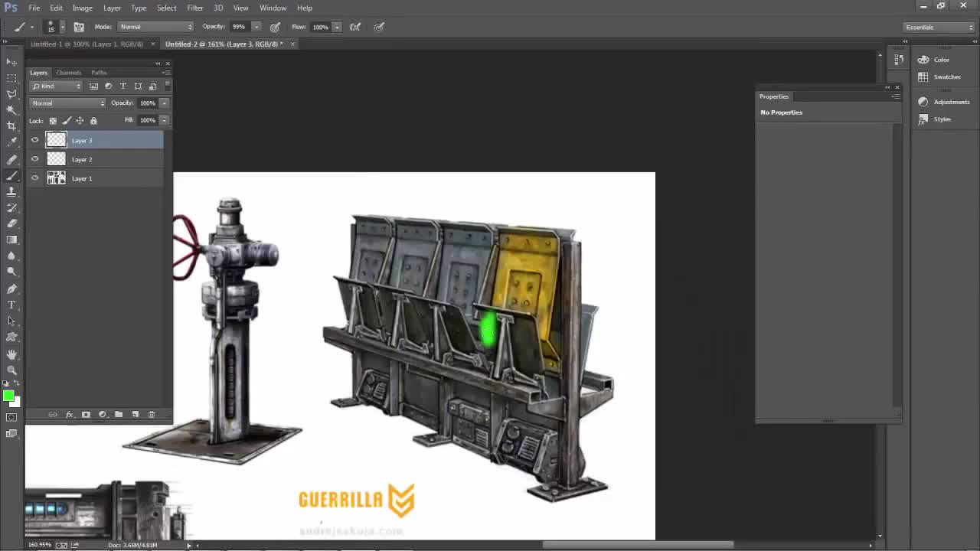Toggle the pixel layer filter
This screenshot has height=551, width=980.
[93, 86]
